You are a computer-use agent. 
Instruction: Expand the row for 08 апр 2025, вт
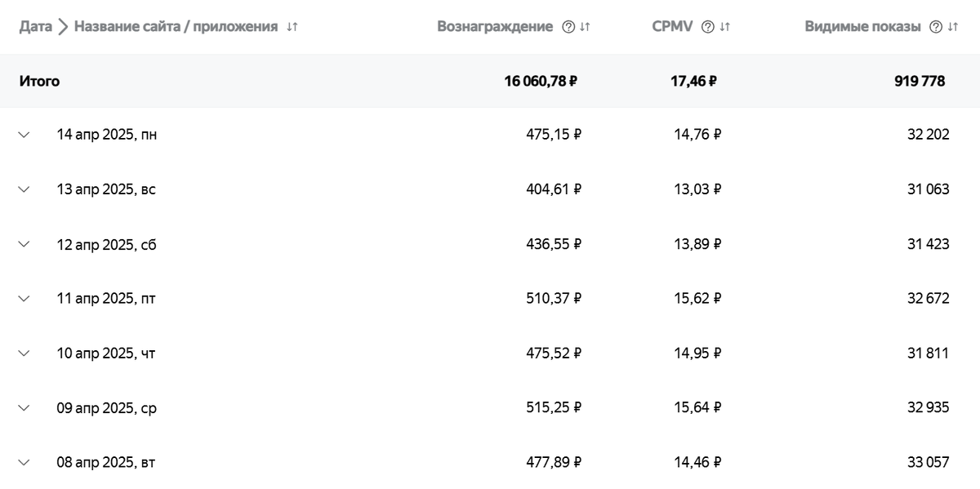(24, 462)
